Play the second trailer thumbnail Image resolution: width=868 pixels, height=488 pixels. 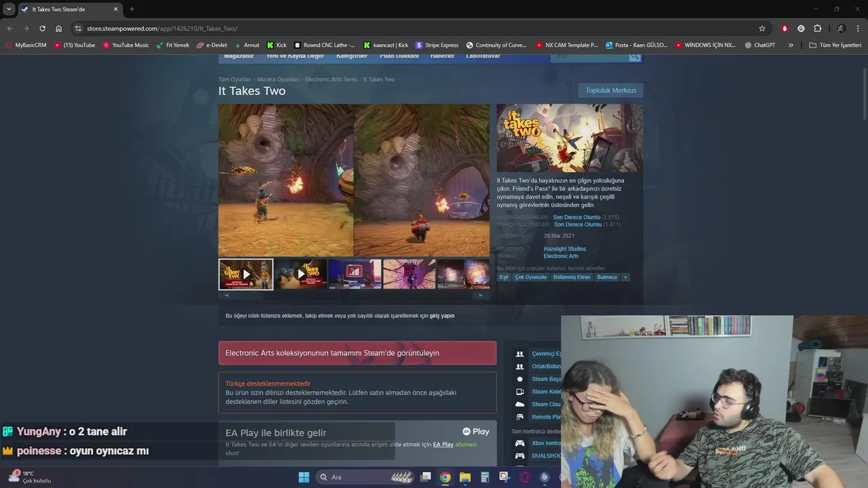point(301,274)
